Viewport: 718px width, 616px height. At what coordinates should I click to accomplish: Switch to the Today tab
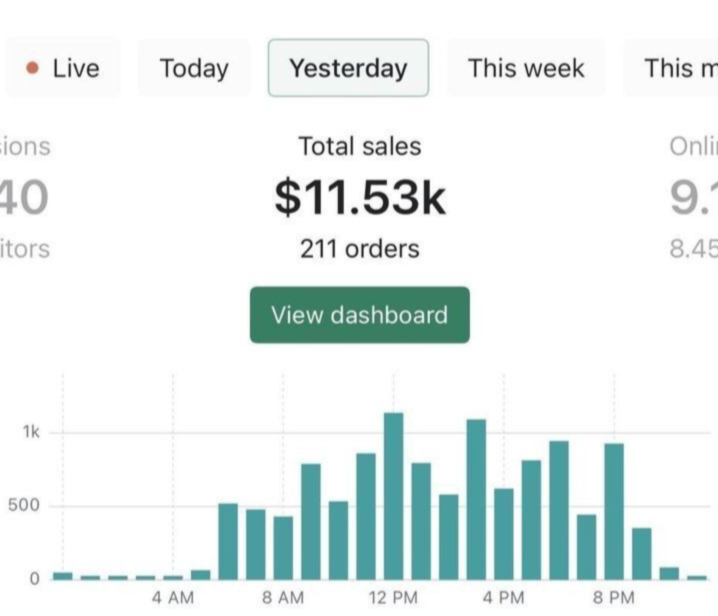coord(194,68)
